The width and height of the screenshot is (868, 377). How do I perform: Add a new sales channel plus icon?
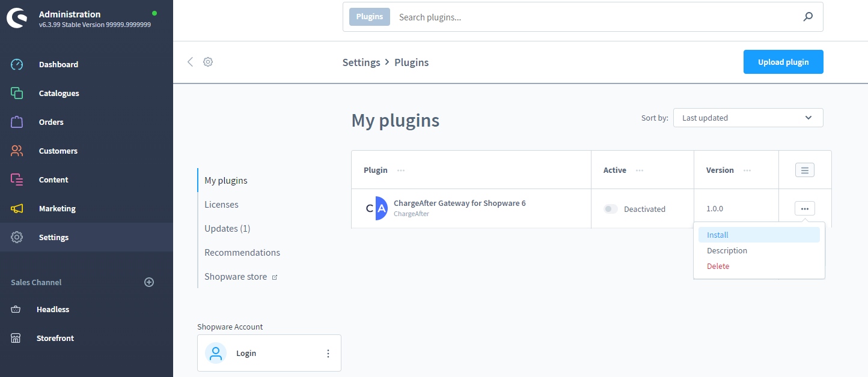pyautogui.click(x=149, y=282)
